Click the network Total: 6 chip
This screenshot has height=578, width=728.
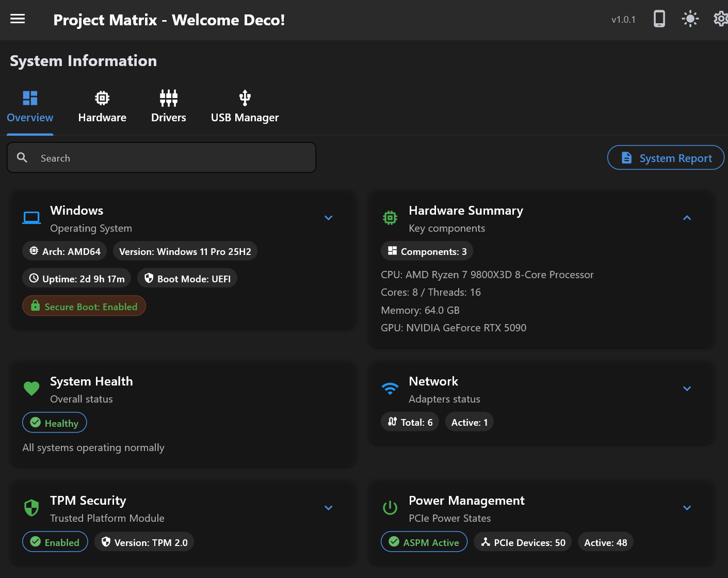(x=410, y=422)
